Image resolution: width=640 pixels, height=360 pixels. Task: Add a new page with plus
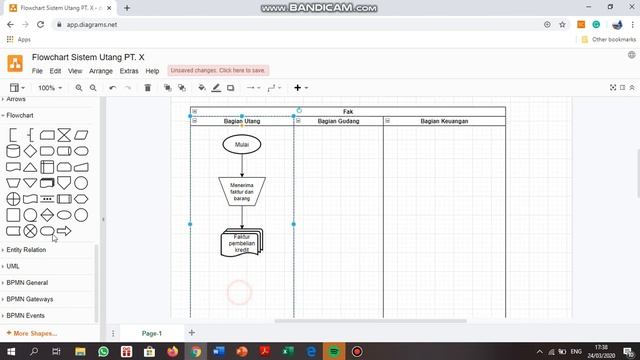pos(192,333)
